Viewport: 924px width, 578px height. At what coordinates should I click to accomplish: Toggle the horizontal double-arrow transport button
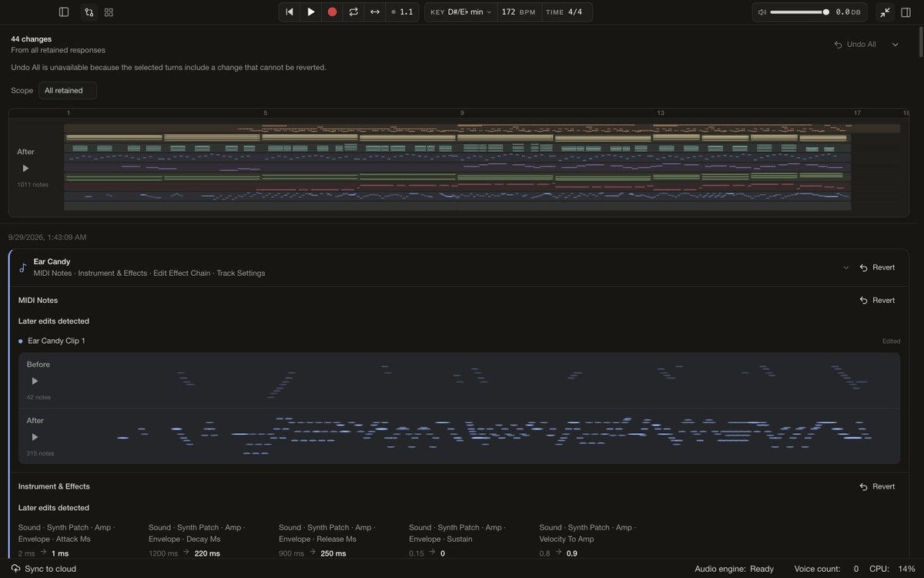tap(375, 12)
